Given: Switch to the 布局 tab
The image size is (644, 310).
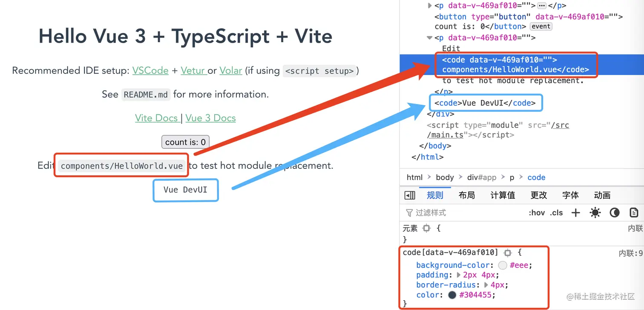Looking at the screenshot, I should [467, 195].
